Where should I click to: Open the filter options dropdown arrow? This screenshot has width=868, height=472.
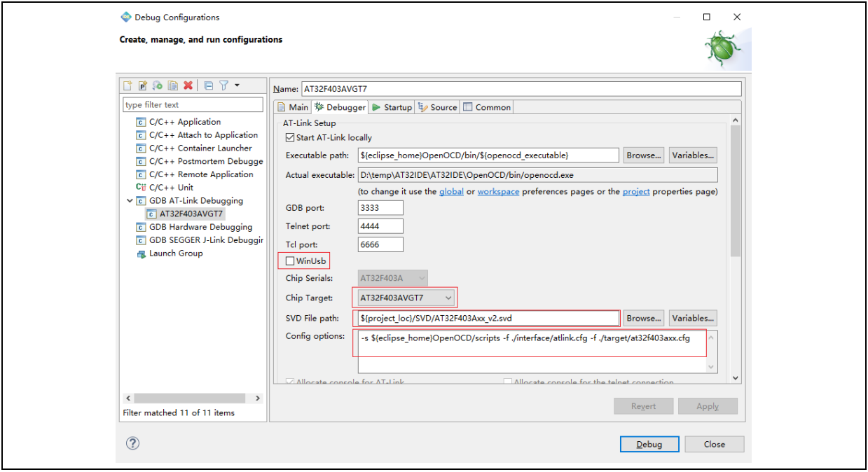coord(237,85)
